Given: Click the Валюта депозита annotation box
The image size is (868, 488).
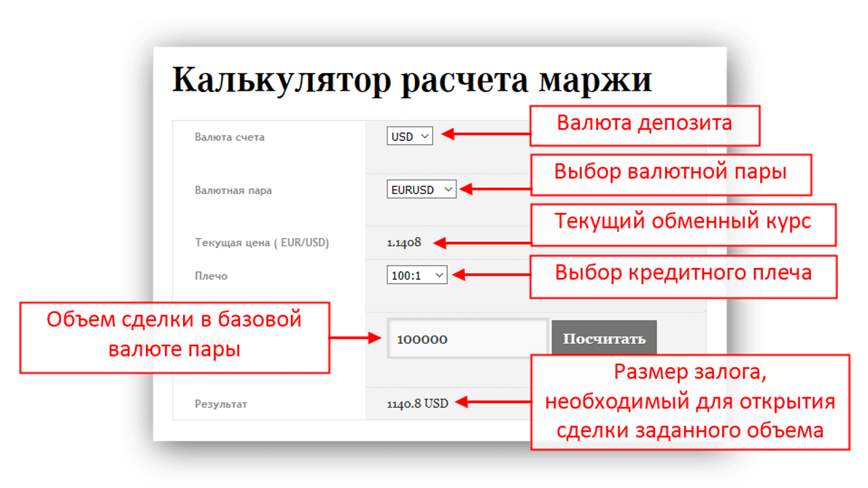Looking at the screenshot, I should point(644,125).
